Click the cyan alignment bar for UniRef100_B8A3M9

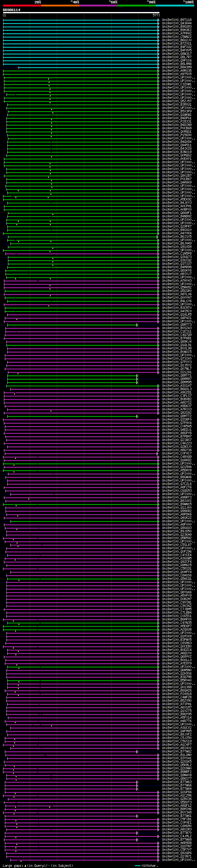coord(89,67)
